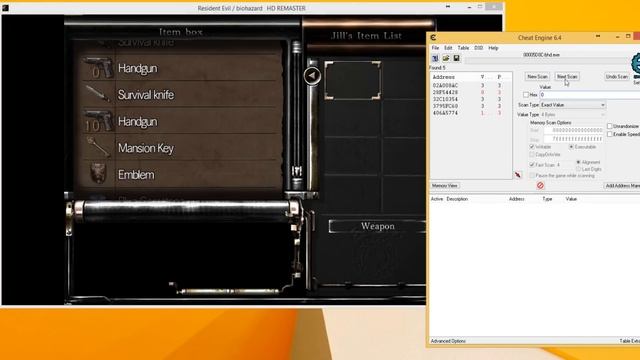640x360 pixels.
Task: Click the memory scan Start address field
Action: 573,130
